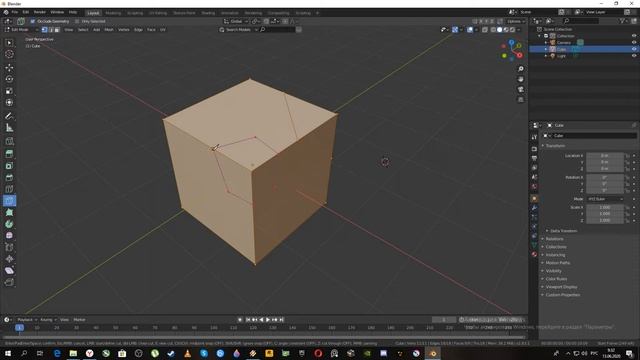Hide the Camera in outliner
640x360 pixels.
[634, 42]
